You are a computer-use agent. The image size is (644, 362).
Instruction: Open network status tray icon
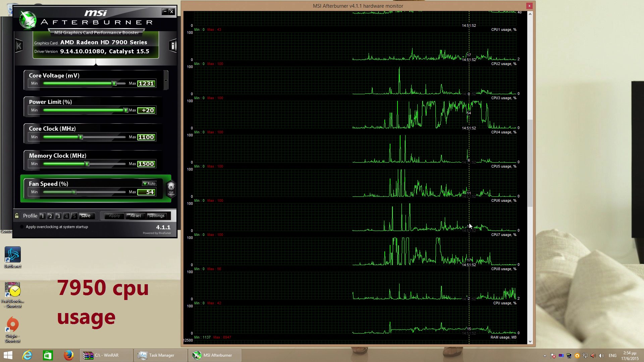click(x=585, y=356)
